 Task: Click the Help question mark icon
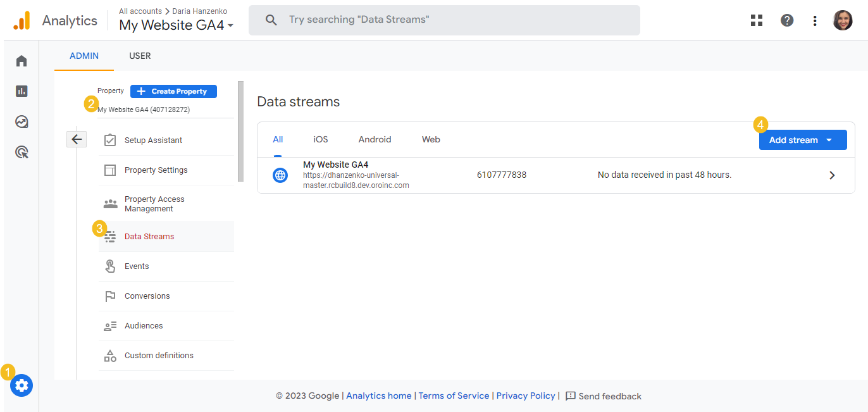pyautogui.click(x=787, y=20)
